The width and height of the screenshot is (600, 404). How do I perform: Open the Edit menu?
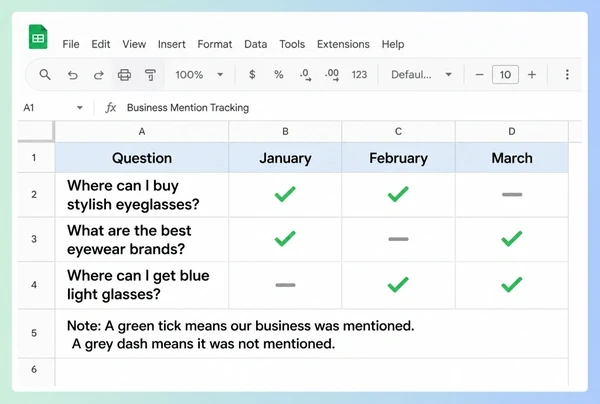(101, 44)
